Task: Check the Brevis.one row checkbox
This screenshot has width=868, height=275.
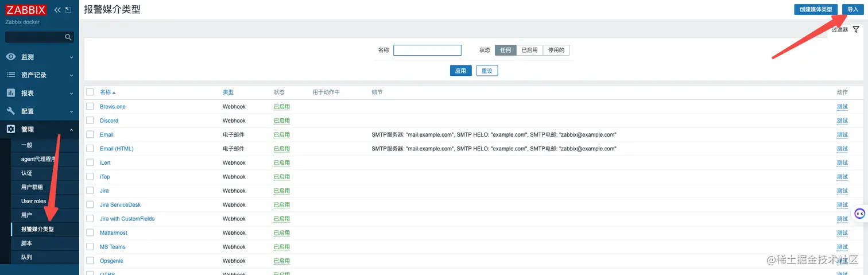Action: 90,106
